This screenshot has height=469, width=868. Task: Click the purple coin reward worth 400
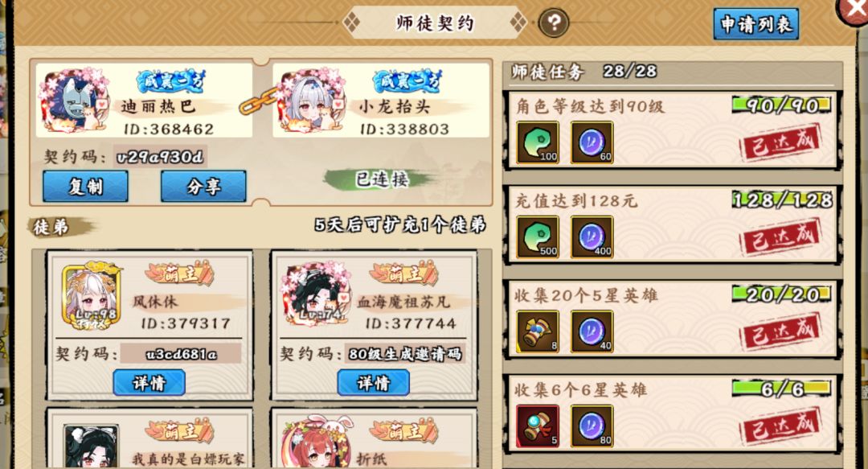[592, 237]
